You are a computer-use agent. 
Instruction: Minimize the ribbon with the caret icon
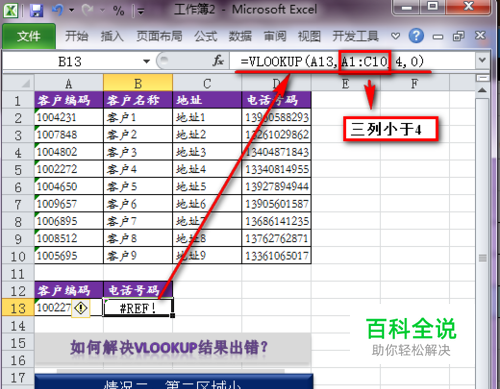(x=395, y=36)
